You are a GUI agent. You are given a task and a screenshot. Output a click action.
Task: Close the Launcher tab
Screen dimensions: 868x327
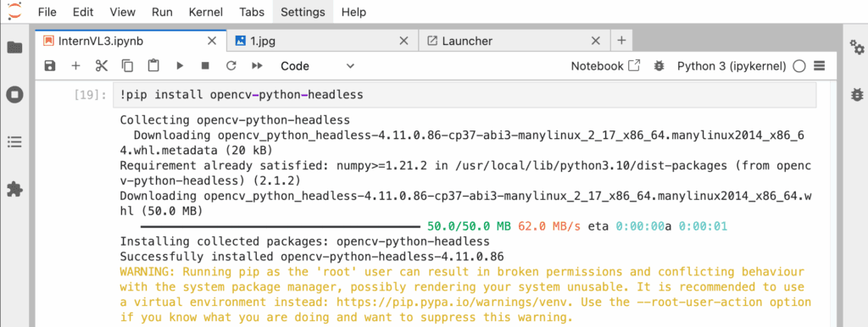pos(596,41)
